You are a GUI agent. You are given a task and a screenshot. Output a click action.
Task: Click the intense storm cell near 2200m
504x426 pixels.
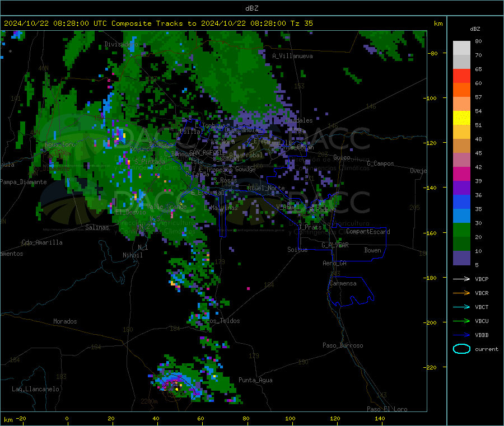(x=175, y=385)
